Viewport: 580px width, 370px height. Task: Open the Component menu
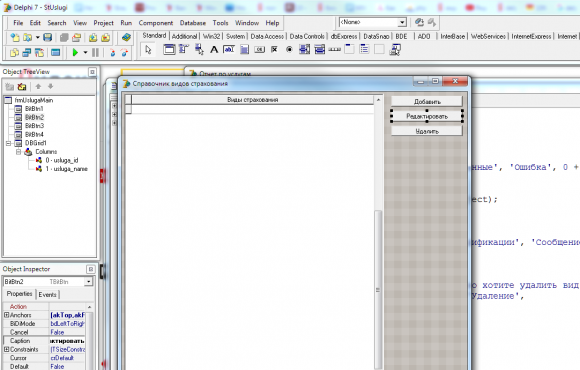click(156, 23)
